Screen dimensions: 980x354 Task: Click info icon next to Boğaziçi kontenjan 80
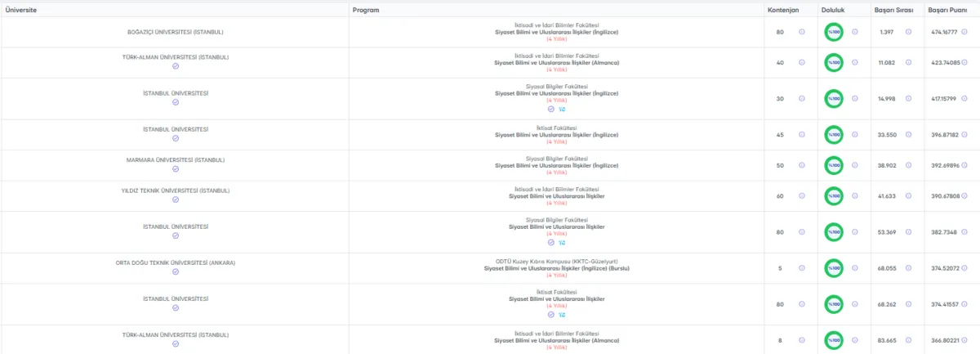tap(802, 32)
